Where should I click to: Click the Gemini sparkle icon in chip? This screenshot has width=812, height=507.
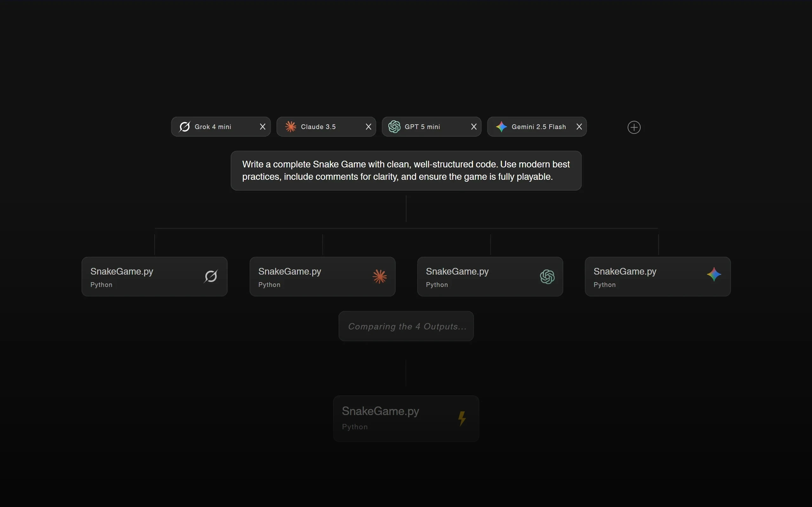click(501, 127)
